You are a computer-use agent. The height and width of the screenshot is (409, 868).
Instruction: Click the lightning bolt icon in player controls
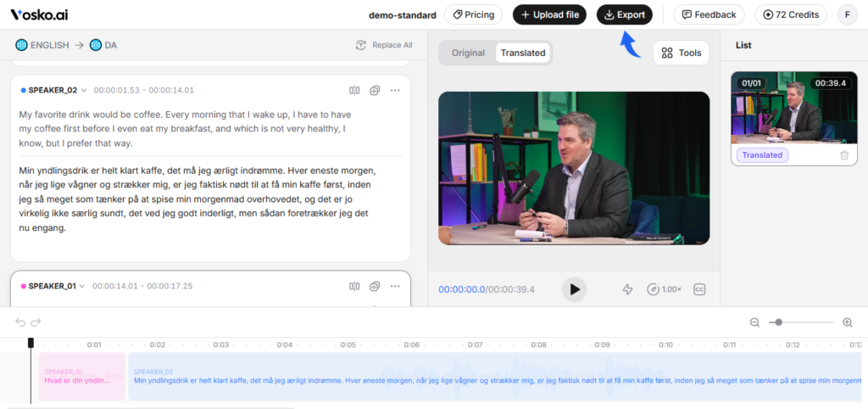(x=627, y=289)
